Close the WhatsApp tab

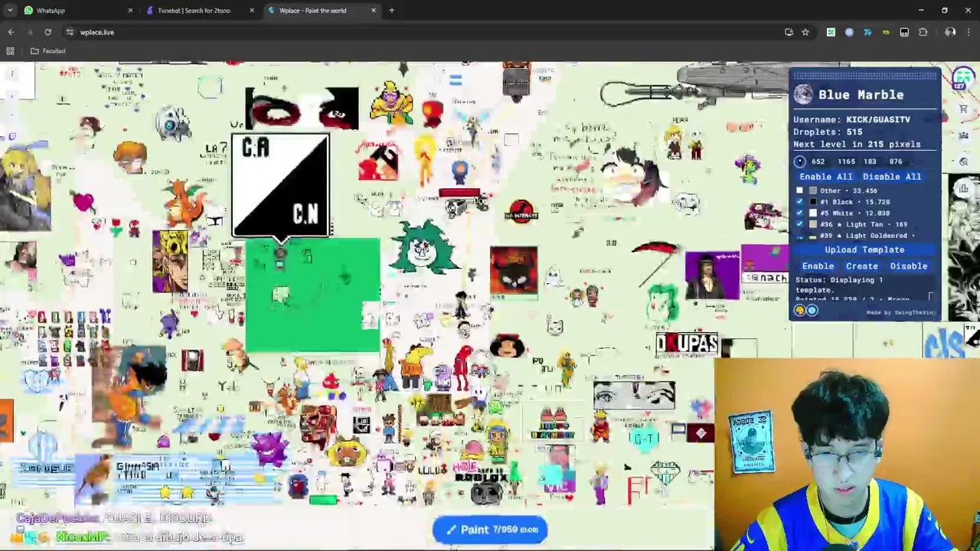click(130, 11)
